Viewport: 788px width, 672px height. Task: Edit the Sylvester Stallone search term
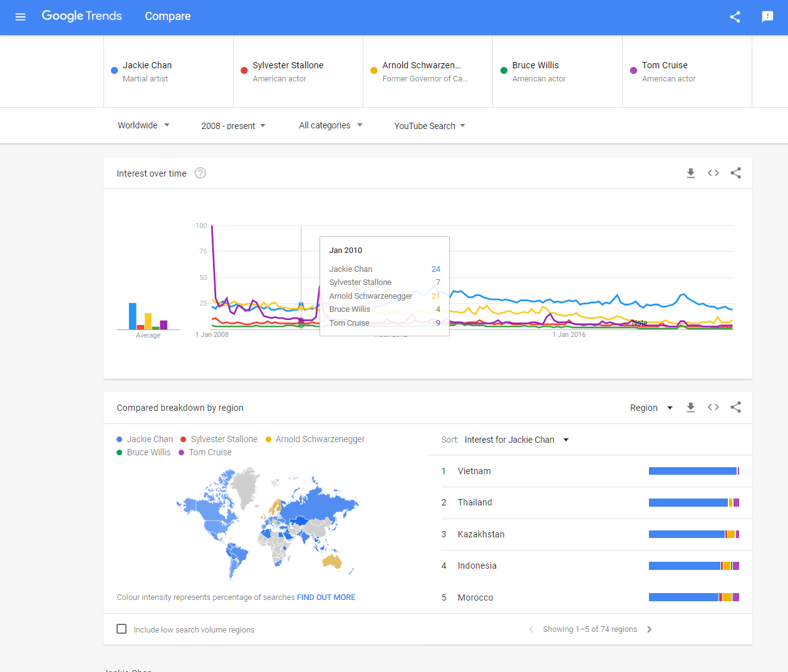tap(298, 71)
